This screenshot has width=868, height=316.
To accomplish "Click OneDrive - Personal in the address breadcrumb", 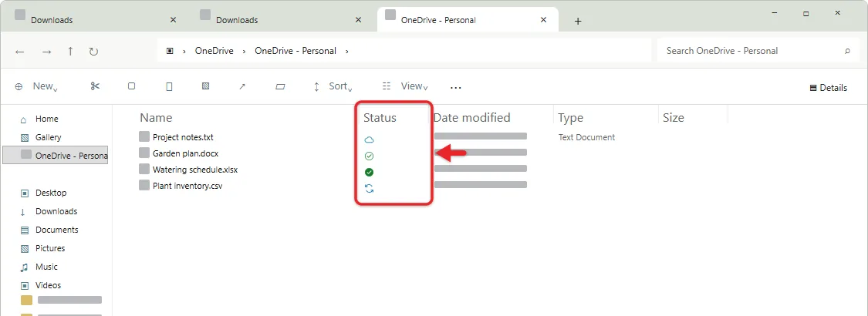I will tap(295, 51).
